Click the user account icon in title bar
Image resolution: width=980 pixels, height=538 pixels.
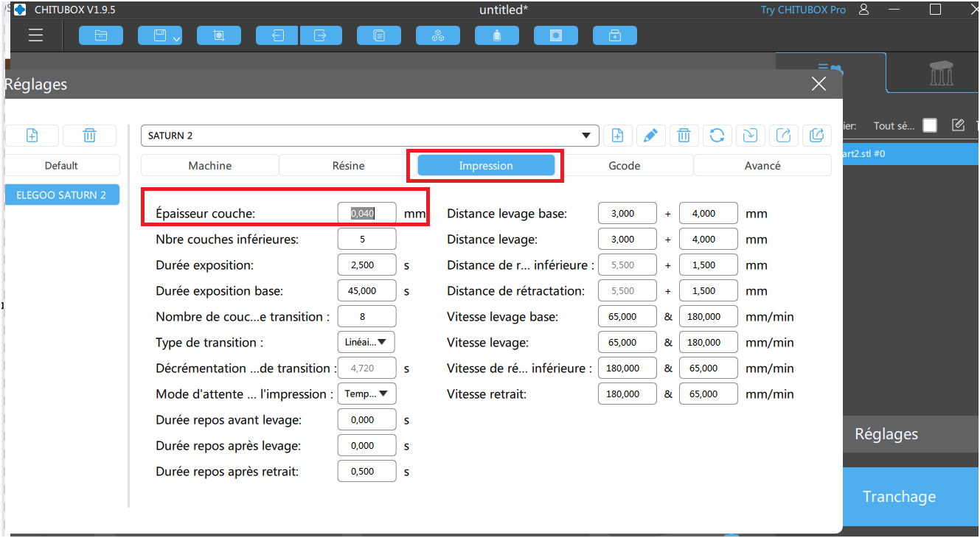(x=864, y=10)
